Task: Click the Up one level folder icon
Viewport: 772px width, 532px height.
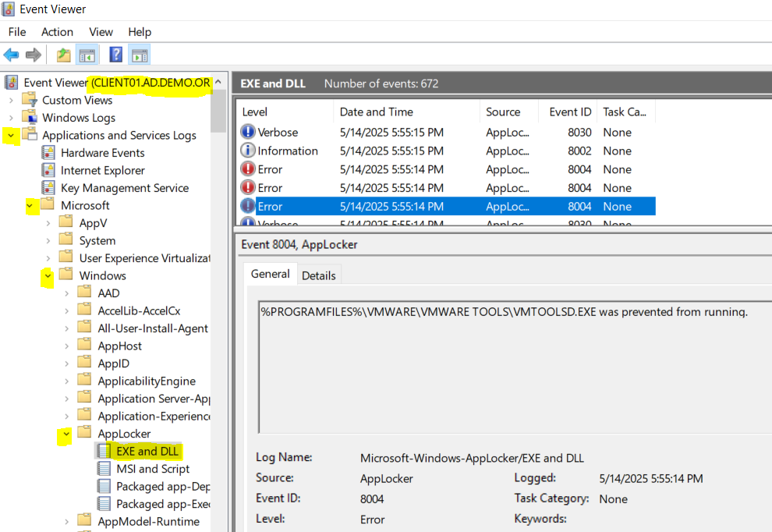Action: 63,55
